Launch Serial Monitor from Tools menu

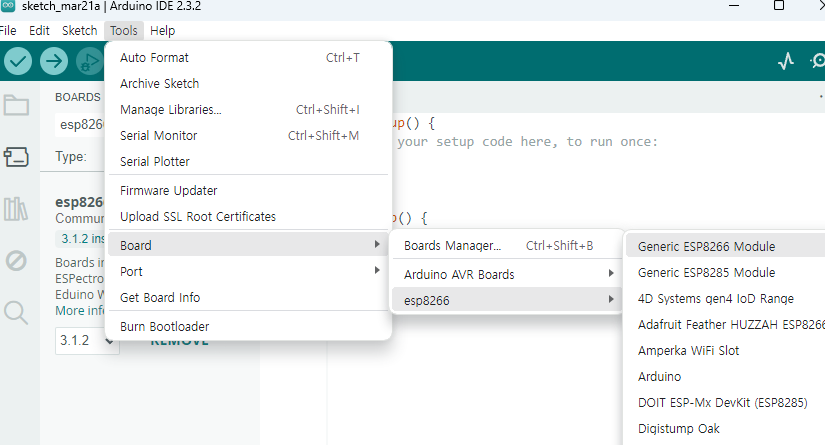[248, 136]
